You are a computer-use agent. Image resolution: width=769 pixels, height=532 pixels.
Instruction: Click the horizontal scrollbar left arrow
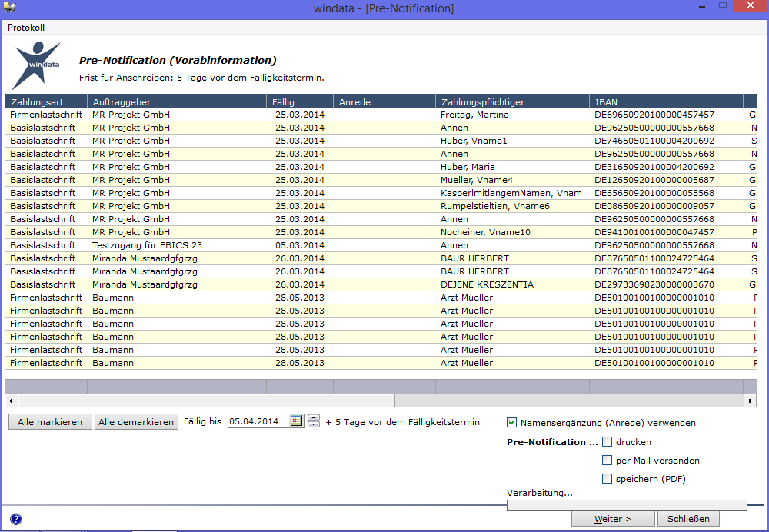pyautogui.click(x=12, y=401)
